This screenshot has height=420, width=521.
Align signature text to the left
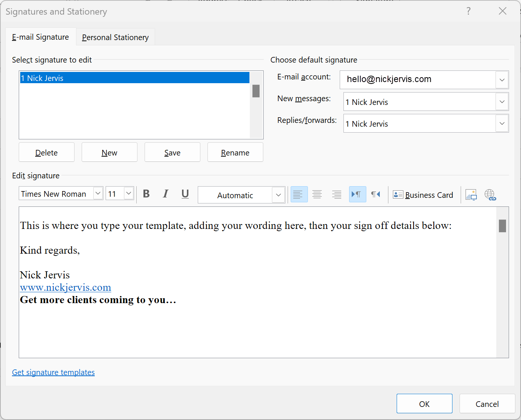299,194
